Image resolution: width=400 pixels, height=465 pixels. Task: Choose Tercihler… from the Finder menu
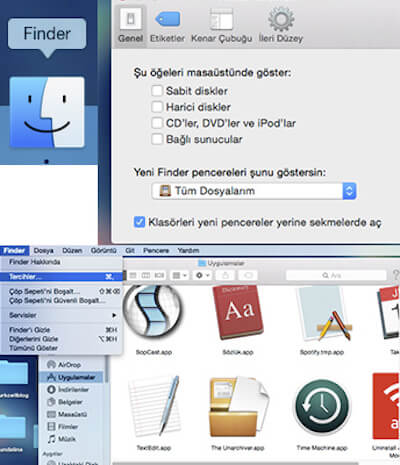[x=61, y=277]
